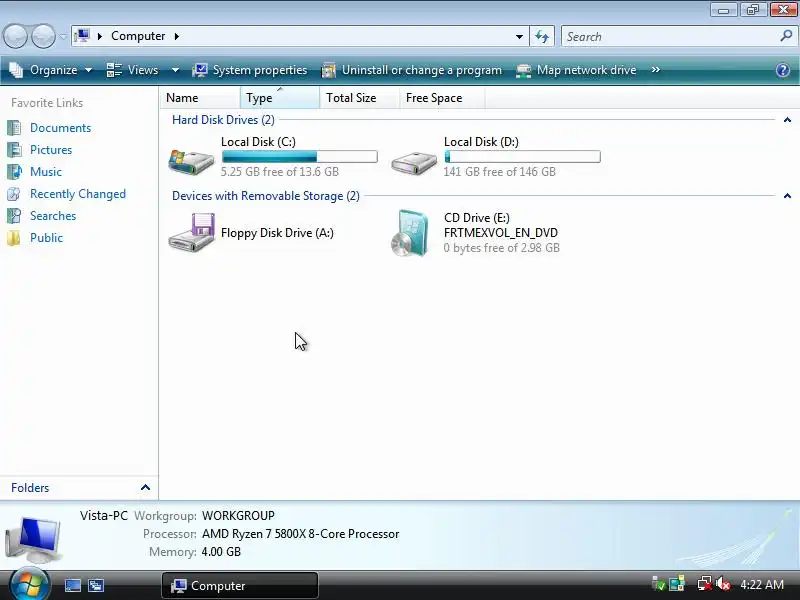Click the magnifying glass search icon

point(786,36)
